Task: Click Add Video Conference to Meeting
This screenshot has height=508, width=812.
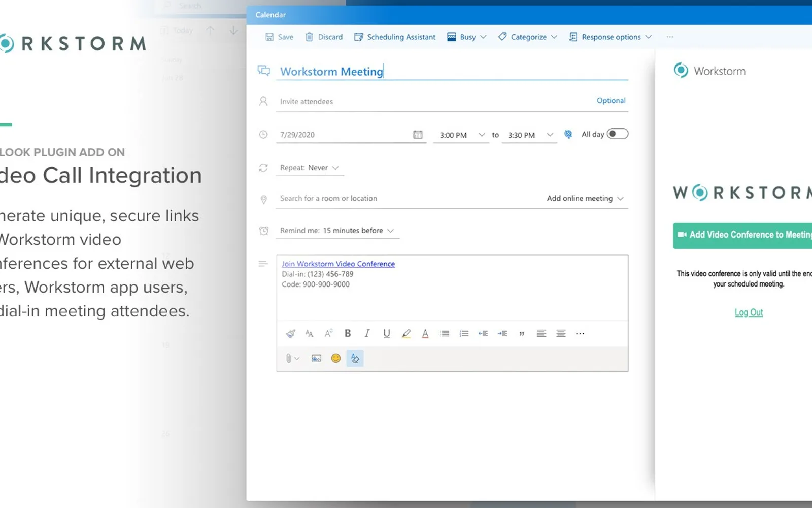Action: tap(742, 235)
